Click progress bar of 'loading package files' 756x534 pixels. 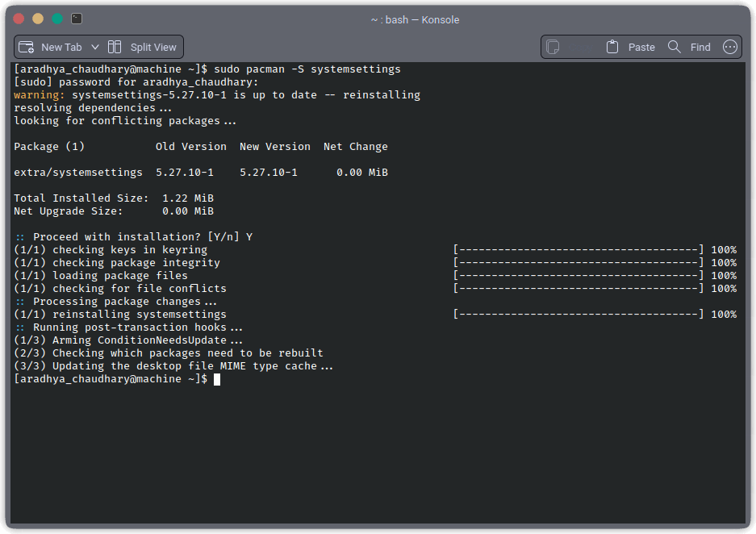click(x=578, y=276)
